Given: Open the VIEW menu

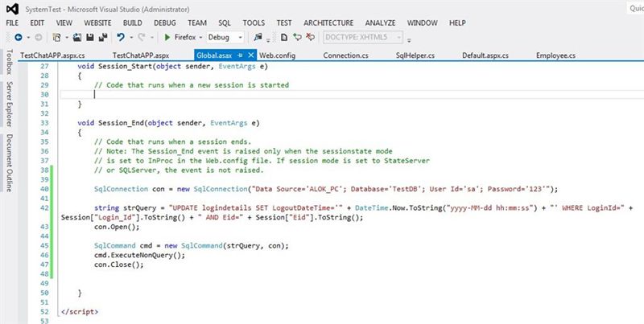Looking at the screenshot, I should (64, 23).
